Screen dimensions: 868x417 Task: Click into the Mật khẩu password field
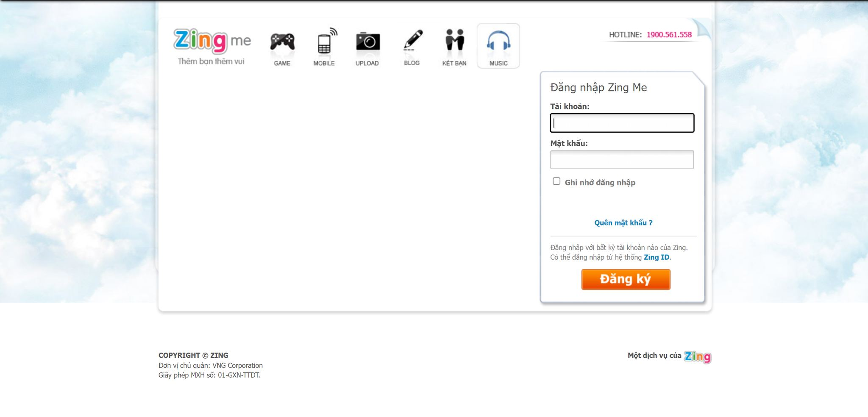[x=622, y=160]
